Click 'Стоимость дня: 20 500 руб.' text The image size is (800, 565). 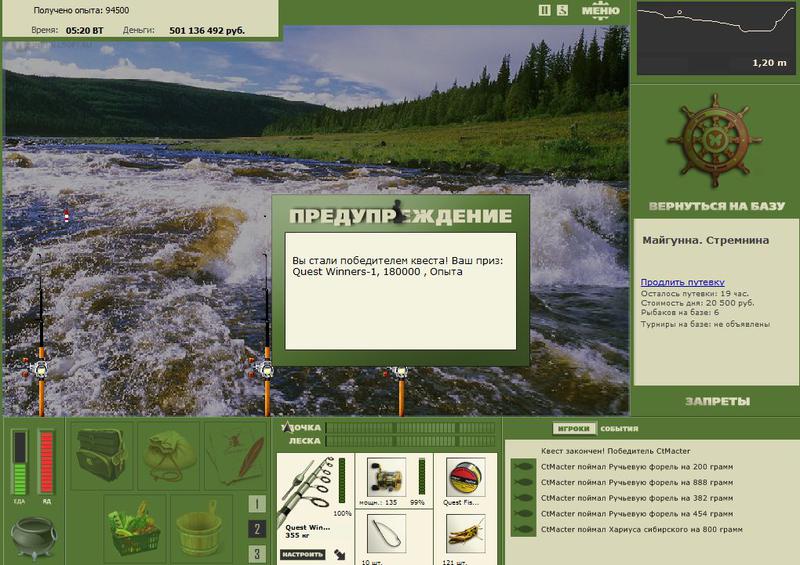697,303
